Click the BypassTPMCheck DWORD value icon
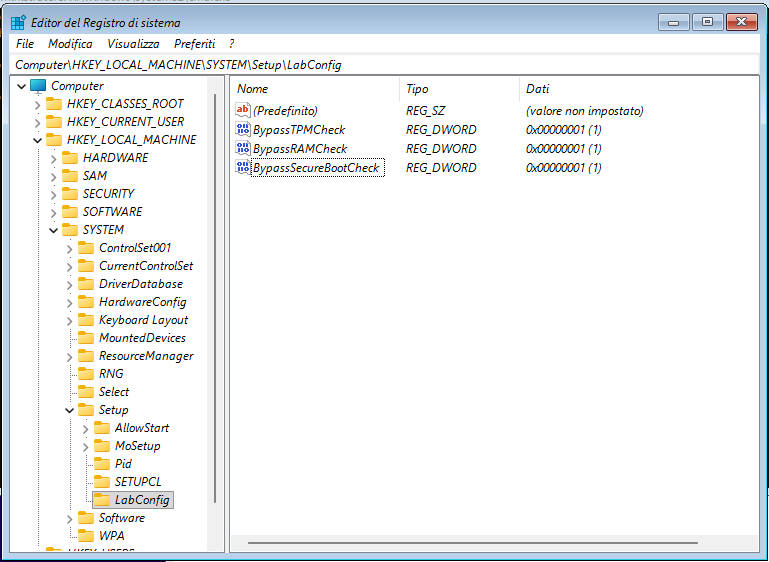Image resolution: width=769 pixels, height=562 pixels. pyautogui.click(x=242, y=130)
